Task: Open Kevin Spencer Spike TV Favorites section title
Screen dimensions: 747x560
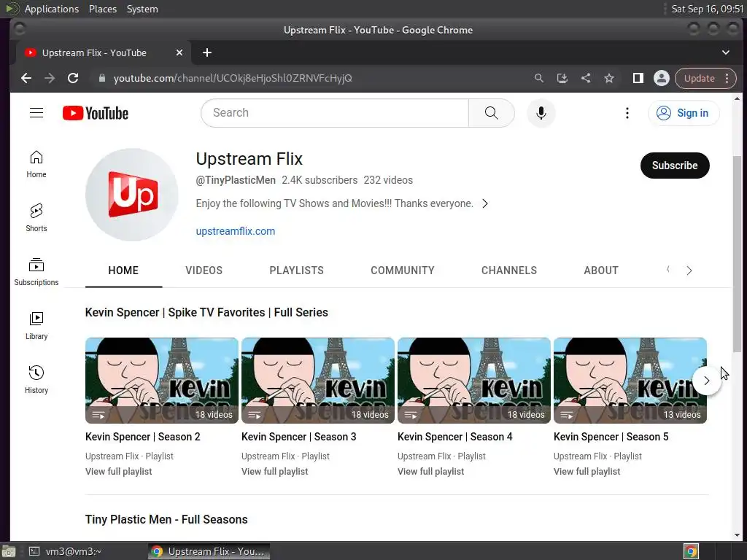Action: [x=206, y=312]
